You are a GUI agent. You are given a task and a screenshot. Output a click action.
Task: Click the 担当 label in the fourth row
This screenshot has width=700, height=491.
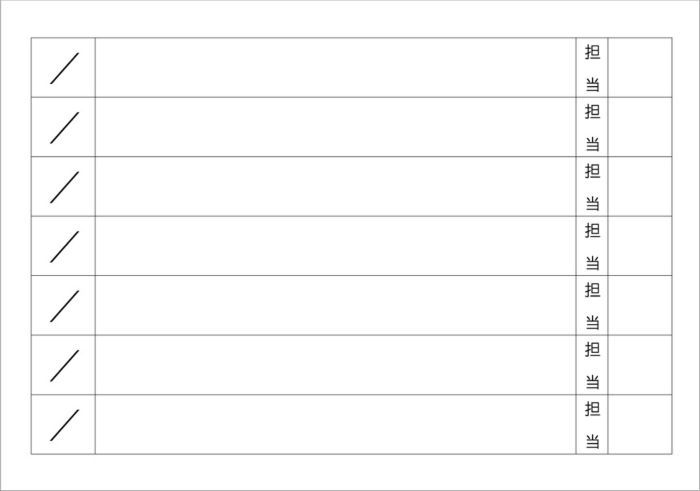tap(592, 246)
